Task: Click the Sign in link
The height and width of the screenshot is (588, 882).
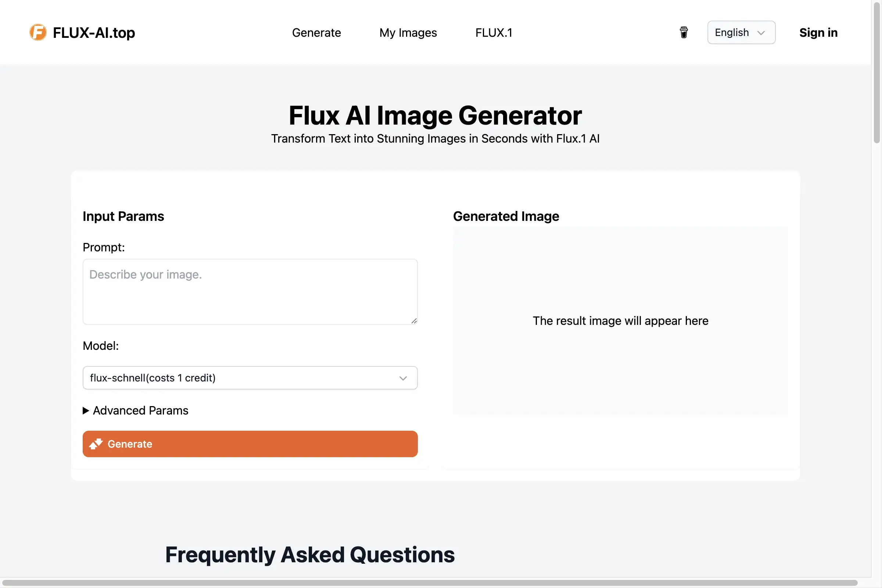Action: pos(818,33)
